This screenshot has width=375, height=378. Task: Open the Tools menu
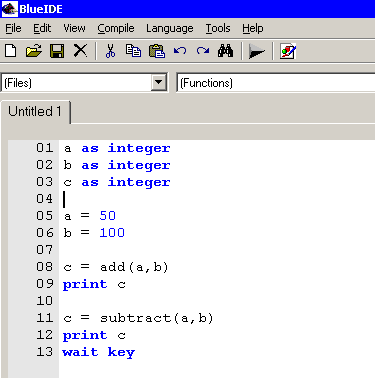click(x=218, y=28)
